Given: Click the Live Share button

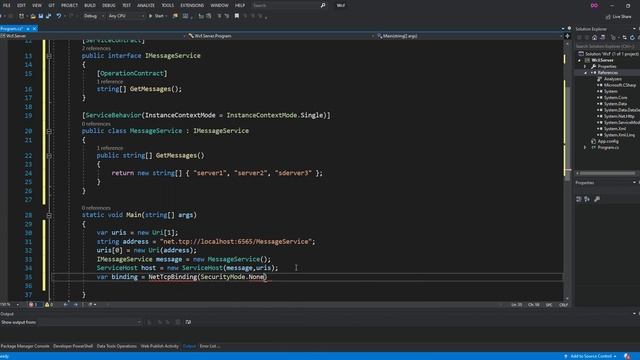Looking at the screenshot, I should 618,17.
